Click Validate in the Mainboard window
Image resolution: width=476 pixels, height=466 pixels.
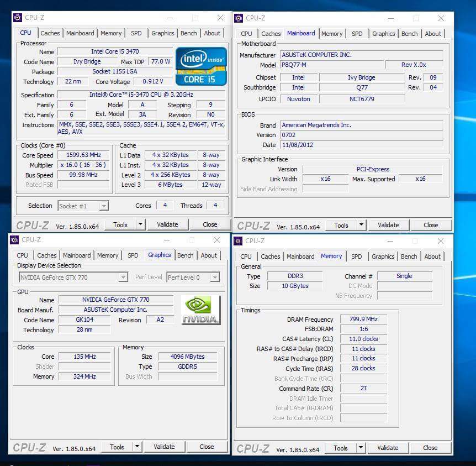[x=388, y=225]
